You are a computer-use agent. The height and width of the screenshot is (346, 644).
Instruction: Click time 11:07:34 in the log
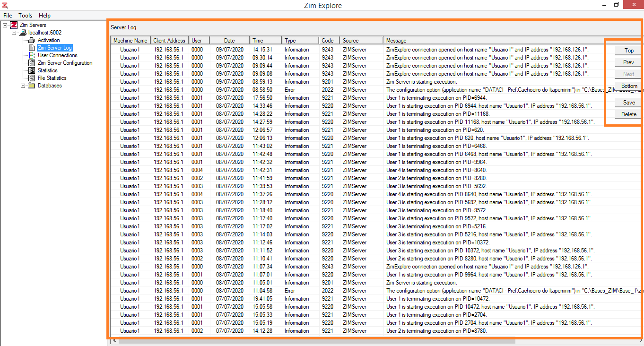[262, 267]
